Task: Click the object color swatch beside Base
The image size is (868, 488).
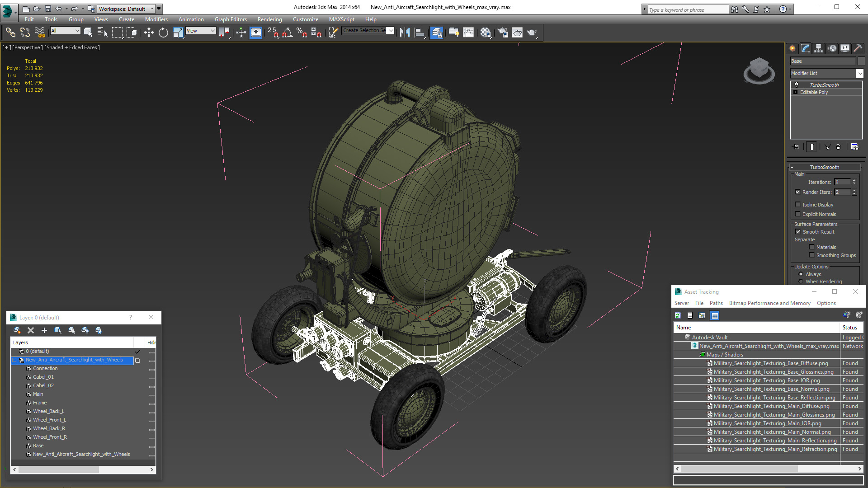Action: (861, 61)
